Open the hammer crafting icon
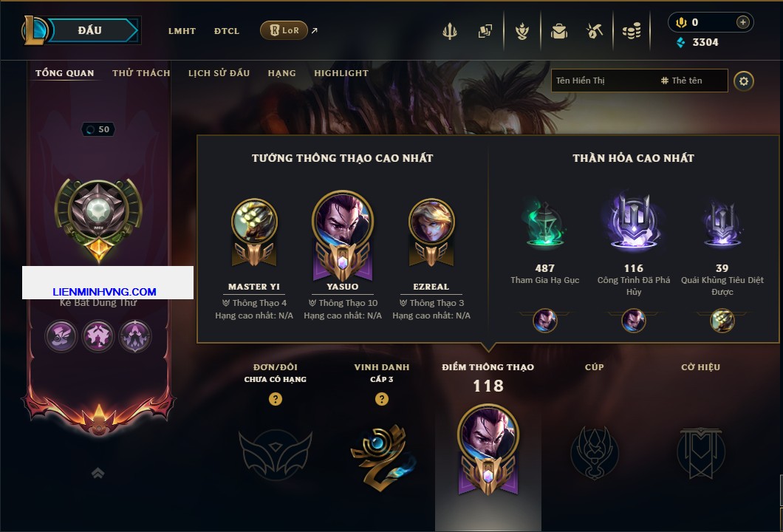The image size is (783, 532). (594, 31)
